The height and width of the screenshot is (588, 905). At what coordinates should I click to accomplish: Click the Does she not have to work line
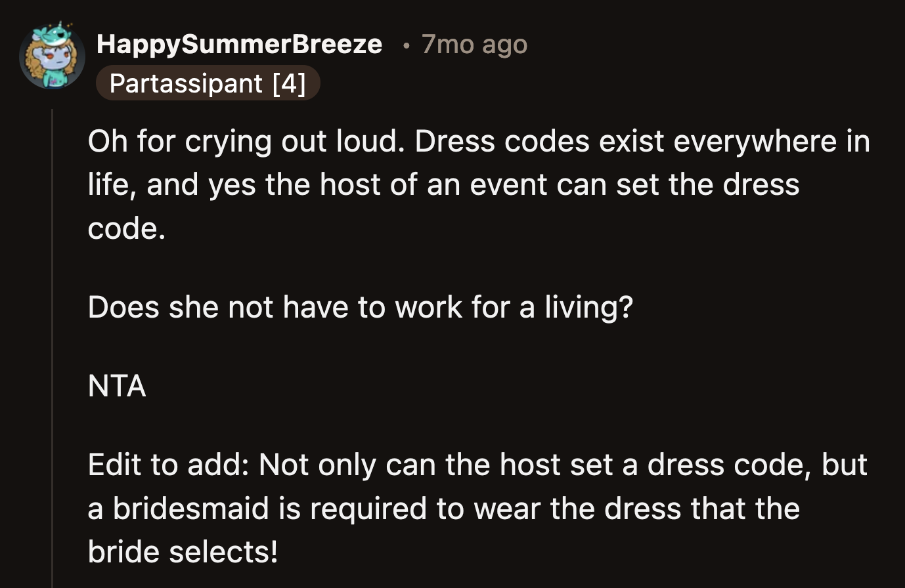click(x=360, y=306)
